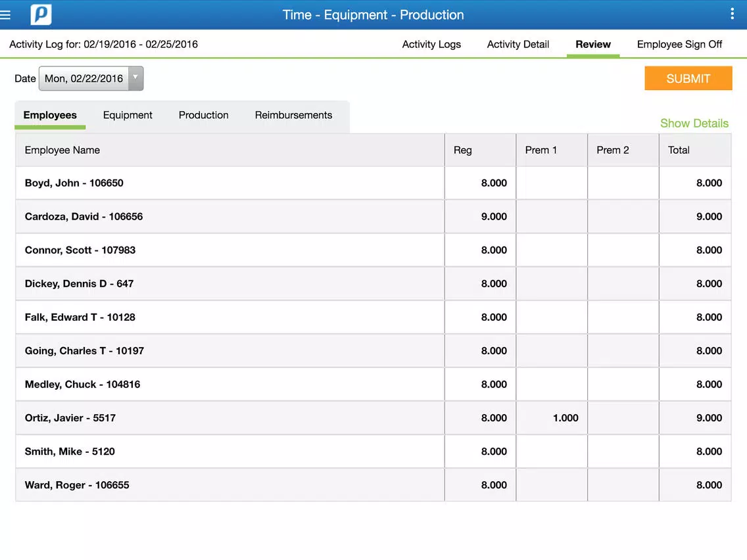Select row Going, Charles T - 10197

coord(373,351)
